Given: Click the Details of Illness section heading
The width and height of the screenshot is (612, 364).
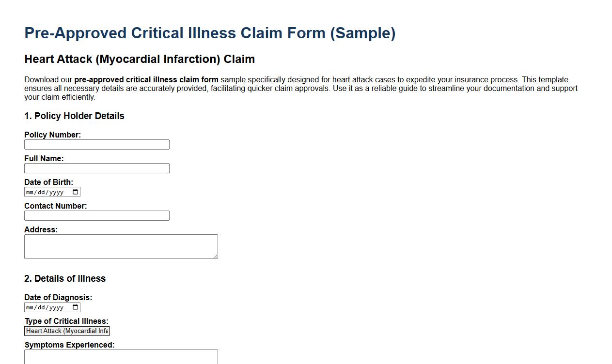Looking at the screenshot, I should 65,278.
